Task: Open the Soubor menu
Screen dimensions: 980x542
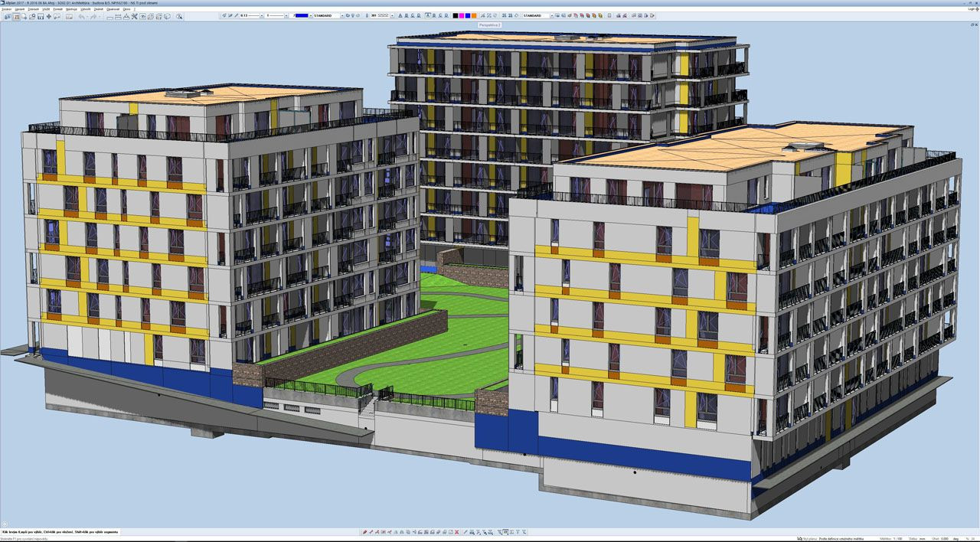Action: point(7,9)
